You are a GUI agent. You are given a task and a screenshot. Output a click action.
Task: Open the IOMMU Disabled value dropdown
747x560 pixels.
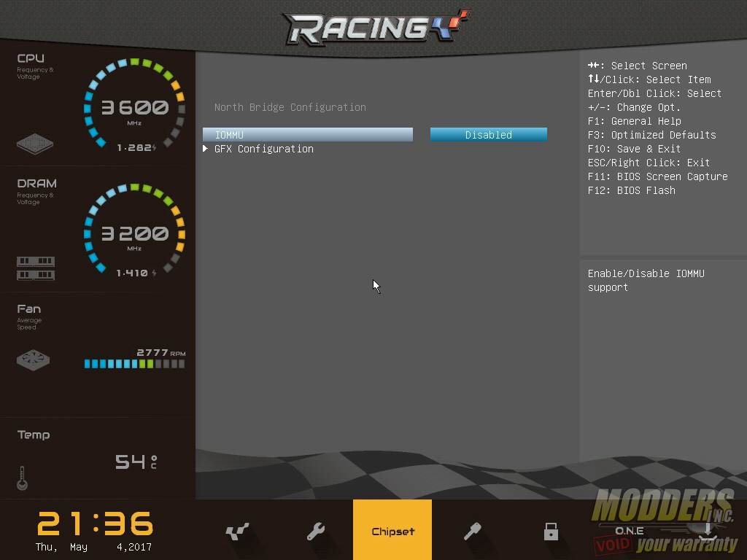point(488,135)
